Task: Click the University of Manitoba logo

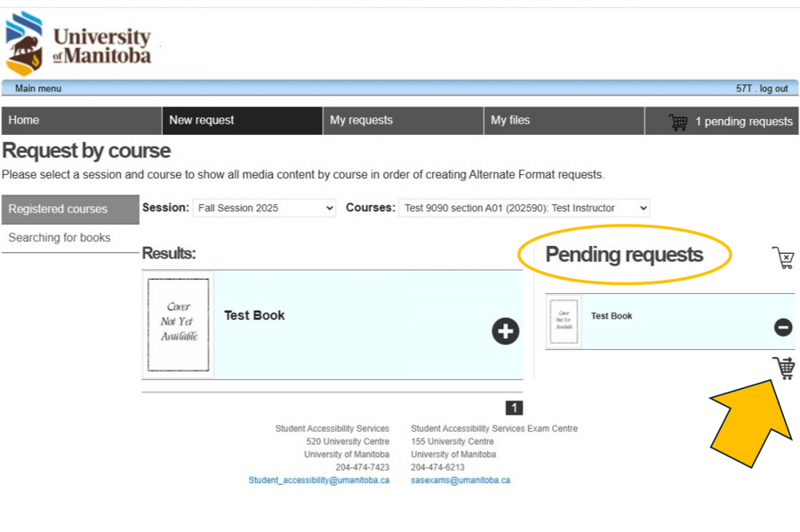Action: pyautogui.click(x=80, y=44)
